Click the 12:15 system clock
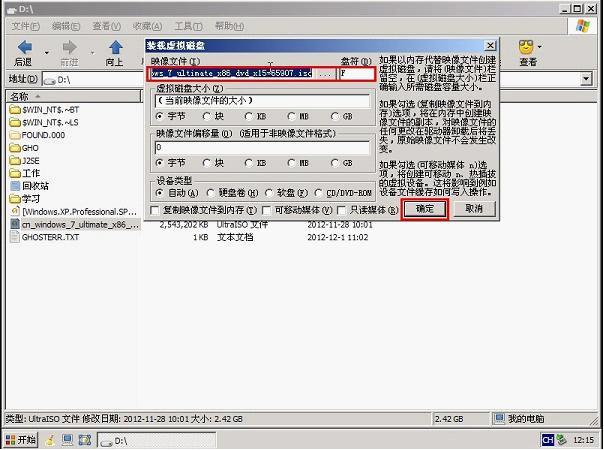This screenshot has height=450, width=604. coord(584,440)
